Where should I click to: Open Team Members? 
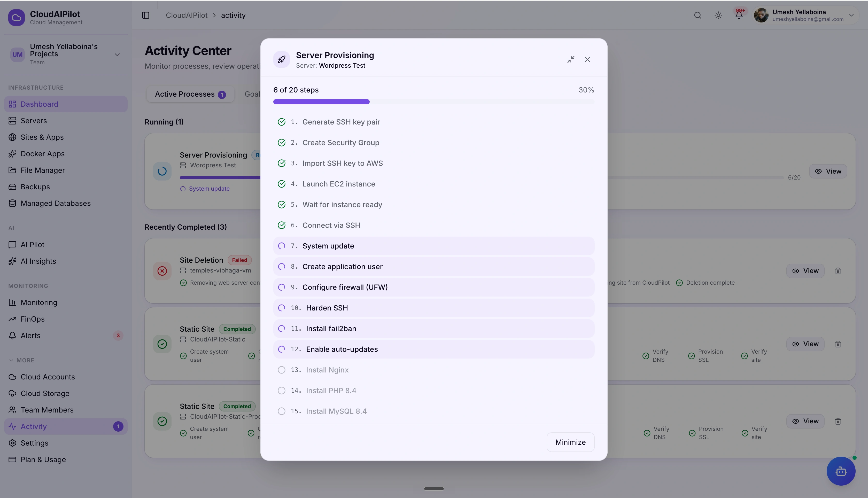66,410
